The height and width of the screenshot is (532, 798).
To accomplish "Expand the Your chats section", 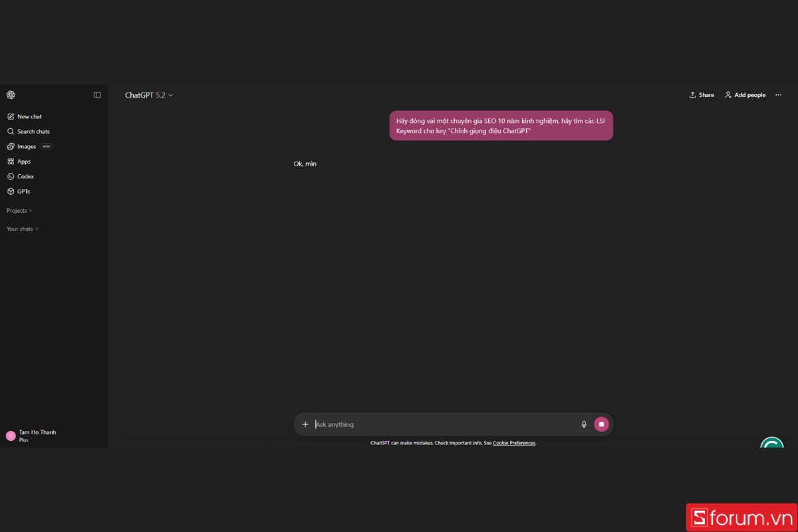I will (x=23, y=229).
